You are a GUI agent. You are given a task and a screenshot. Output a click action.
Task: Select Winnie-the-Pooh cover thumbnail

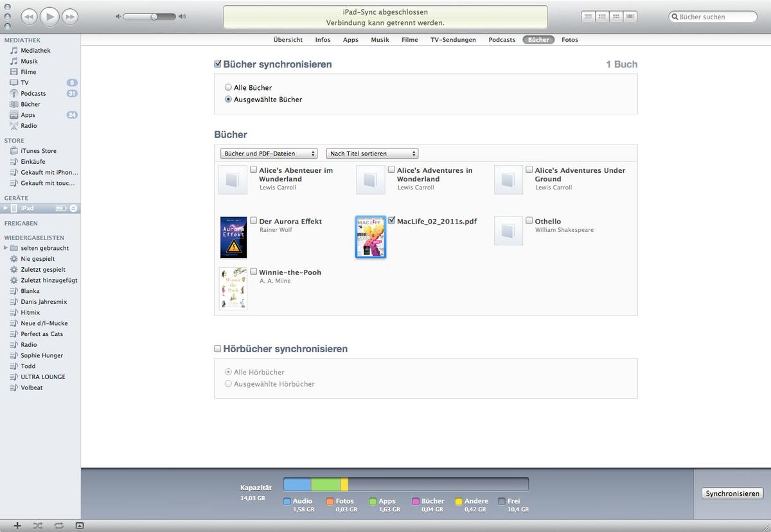(233, 288)
